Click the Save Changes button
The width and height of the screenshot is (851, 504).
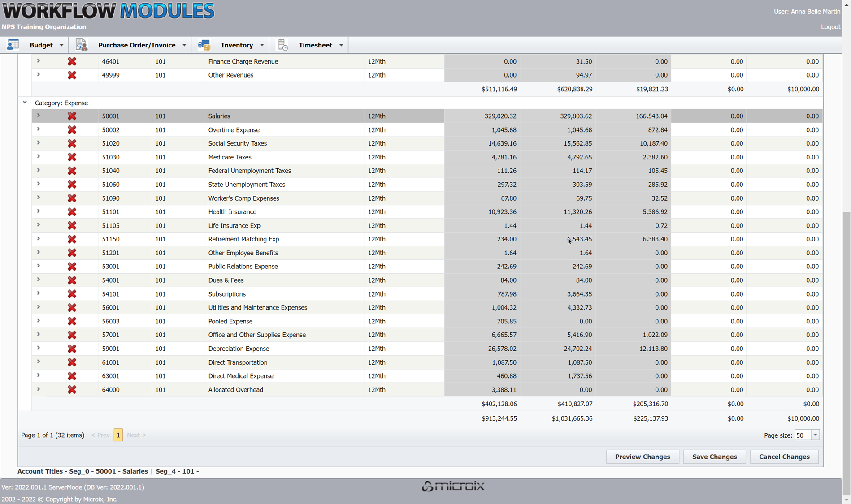pyautogui.click(x=714, y=457)
